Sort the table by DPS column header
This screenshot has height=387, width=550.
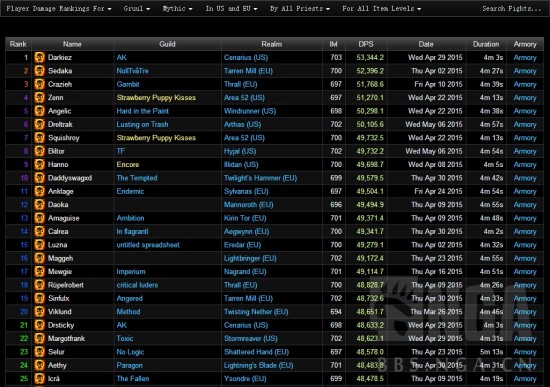click(x=366, y=44)
